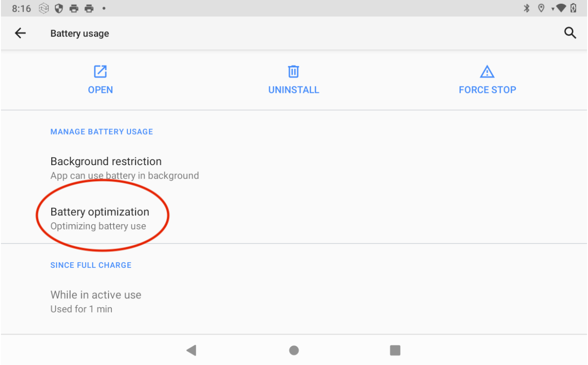Viewport: 588px width, 365px height.
Task: Tap the location pin status icon
Action: click(542, 8)
